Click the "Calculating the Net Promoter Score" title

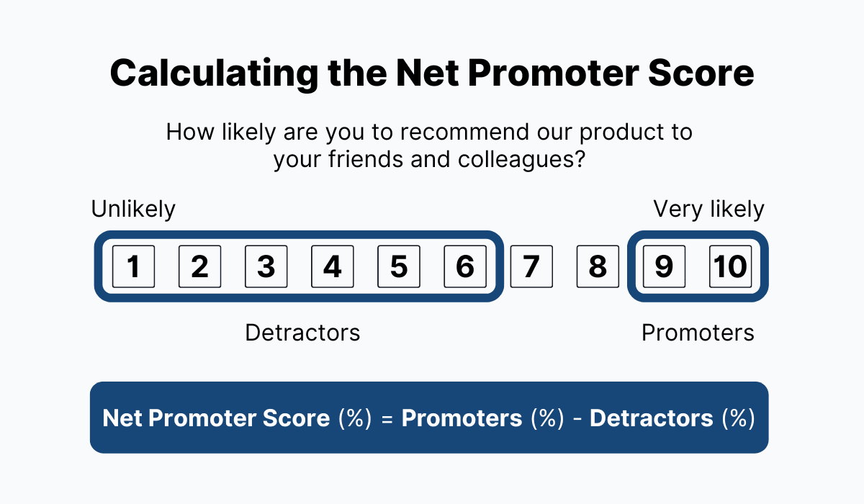pyautogui.click(x=432, y=73)
